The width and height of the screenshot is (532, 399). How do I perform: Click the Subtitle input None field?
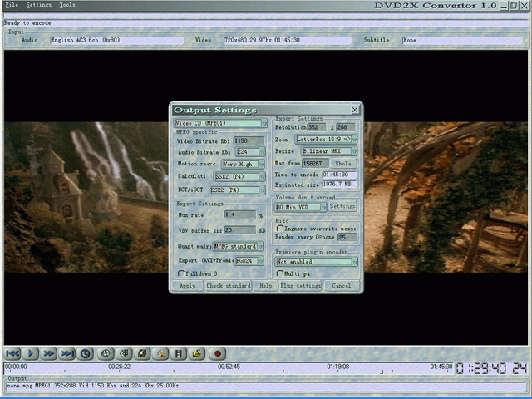pos(462,41)
